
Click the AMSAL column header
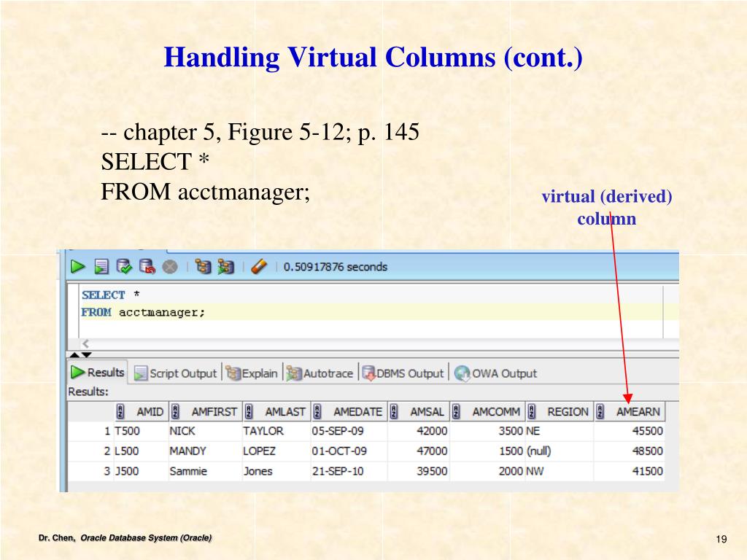pyautogui.click(x=419, y=411)
